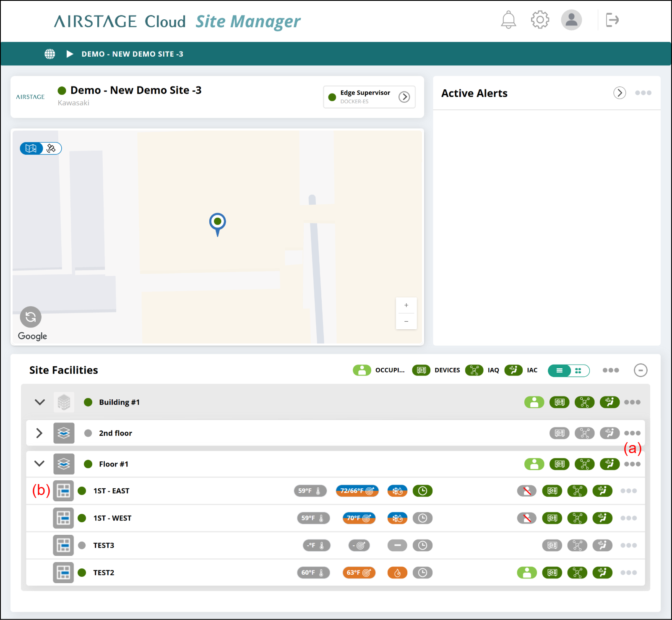This screenshot has width=672, height=620.
Task: Open Floor #1 more options menu
Action: click(632, 464)
